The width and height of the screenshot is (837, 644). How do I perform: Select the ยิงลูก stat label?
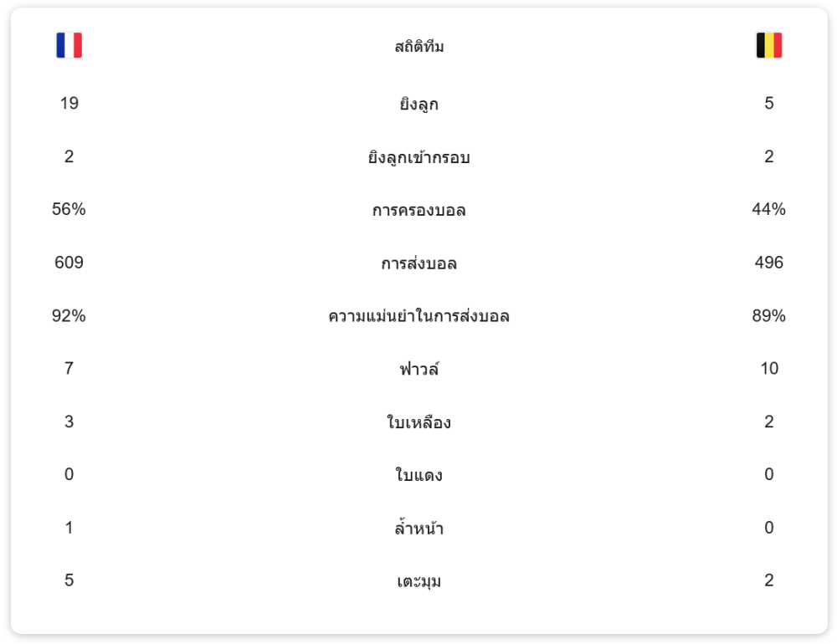click(x=418, y=105)
